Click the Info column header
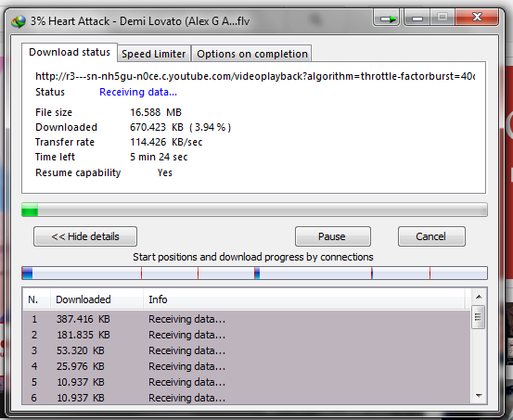Viewport: 513px width, 420px height. 304,299
